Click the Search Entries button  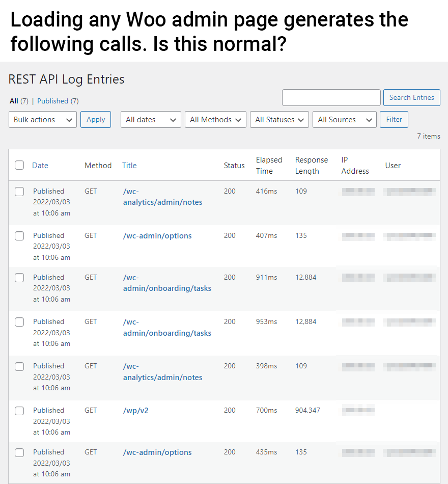click(411, 97)
